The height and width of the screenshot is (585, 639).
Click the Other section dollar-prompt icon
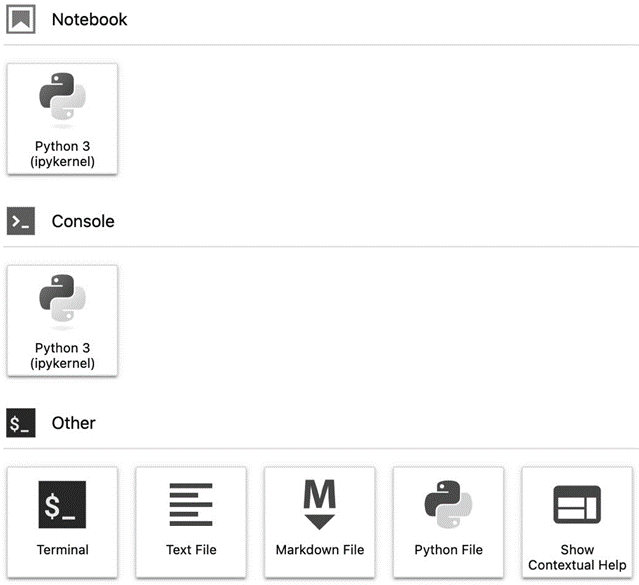tap(21, 423)
